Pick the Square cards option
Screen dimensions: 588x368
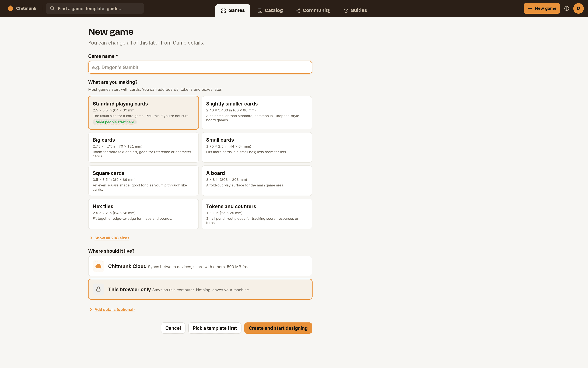(143, 181)
